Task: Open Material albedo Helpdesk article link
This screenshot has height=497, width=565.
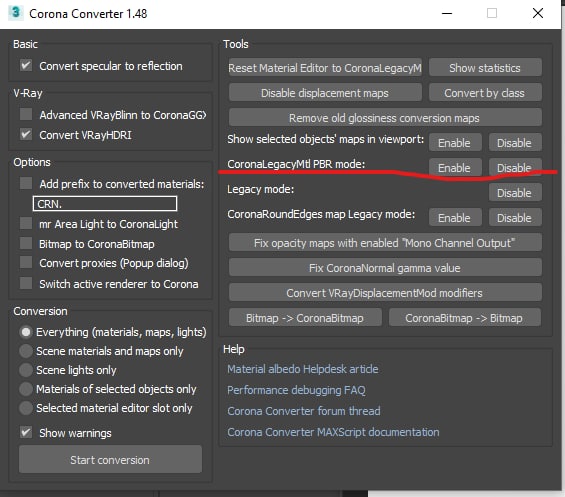Action: click(303, 369)
